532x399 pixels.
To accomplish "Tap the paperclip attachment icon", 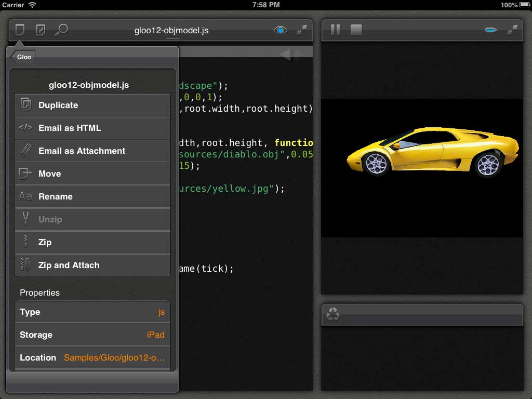I will coord(26,150).
